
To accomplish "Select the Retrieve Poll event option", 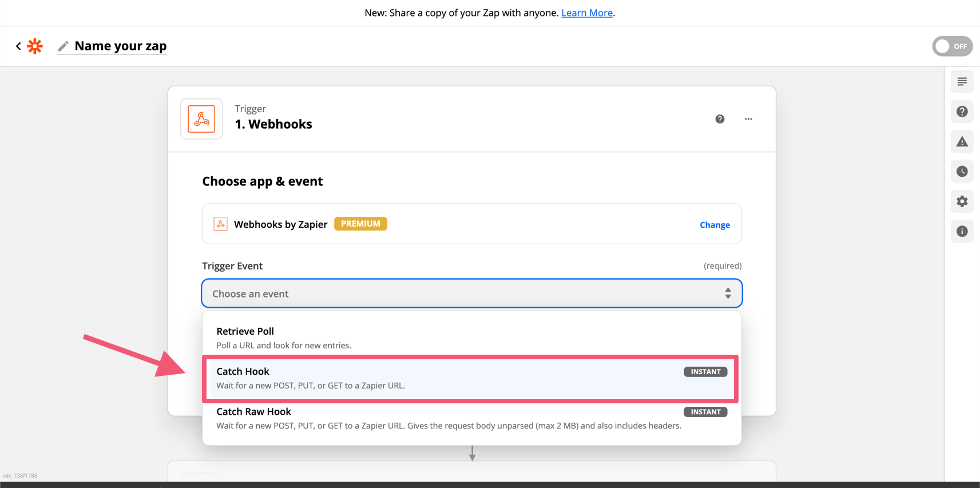I will [x=472, y=338].
